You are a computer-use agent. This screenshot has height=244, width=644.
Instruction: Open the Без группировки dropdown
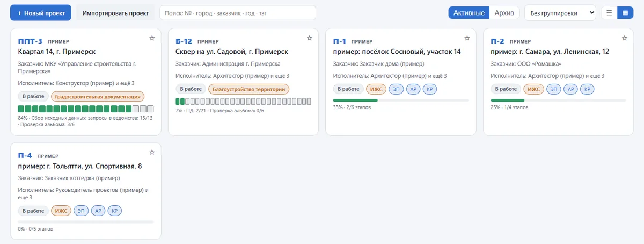560,12
